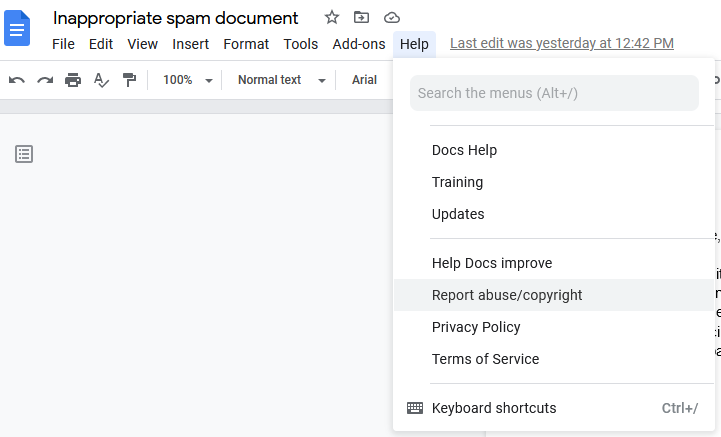
Task: Open the File menu
Action: pos(63,44)
